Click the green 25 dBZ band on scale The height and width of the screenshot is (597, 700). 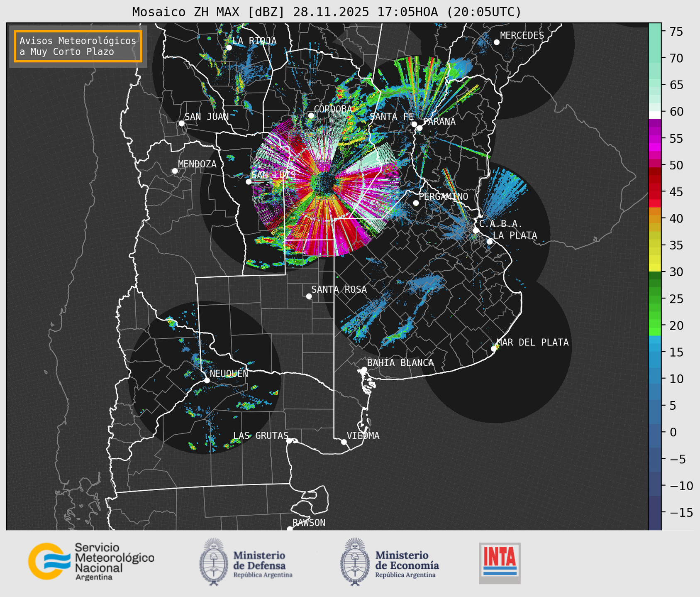655,298
